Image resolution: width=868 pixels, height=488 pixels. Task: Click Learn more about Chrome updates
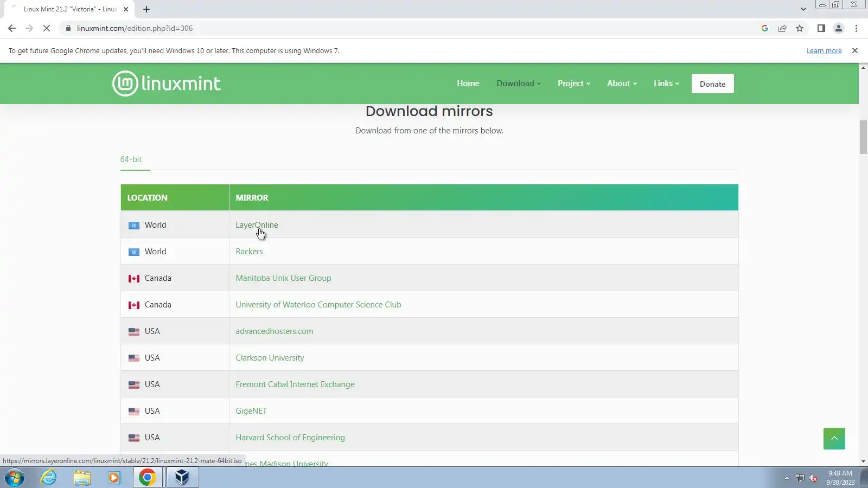pos(824,50)
